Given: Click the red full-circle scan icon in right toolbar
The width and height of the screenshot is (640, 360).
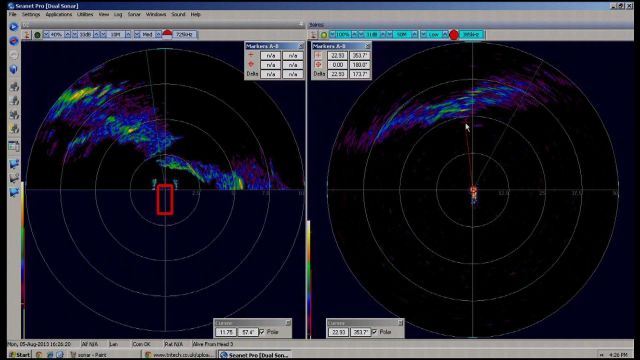Looking at the screenshot, I should [x=454, y=35].
